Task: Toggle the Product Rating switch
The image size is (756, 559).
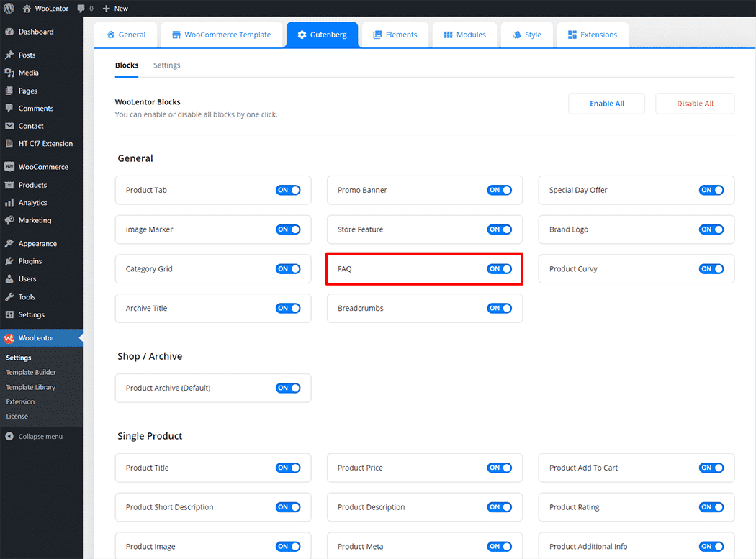Action: coord(711,507)
